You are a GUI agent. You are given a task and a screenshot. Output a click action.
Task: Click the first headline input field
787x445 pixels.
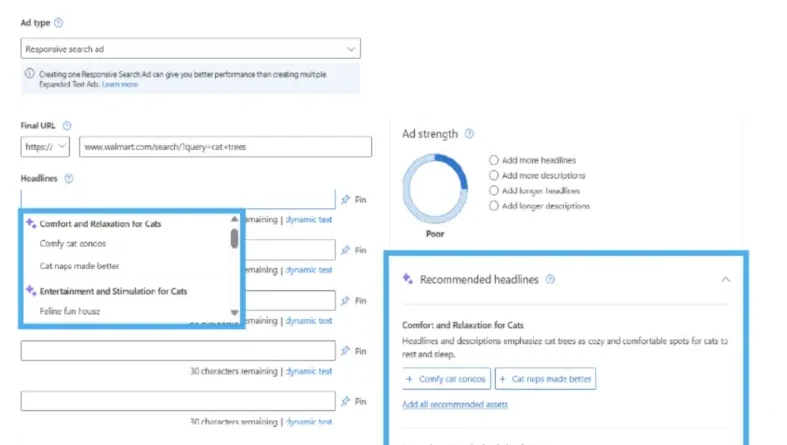(x=178, y=199)
